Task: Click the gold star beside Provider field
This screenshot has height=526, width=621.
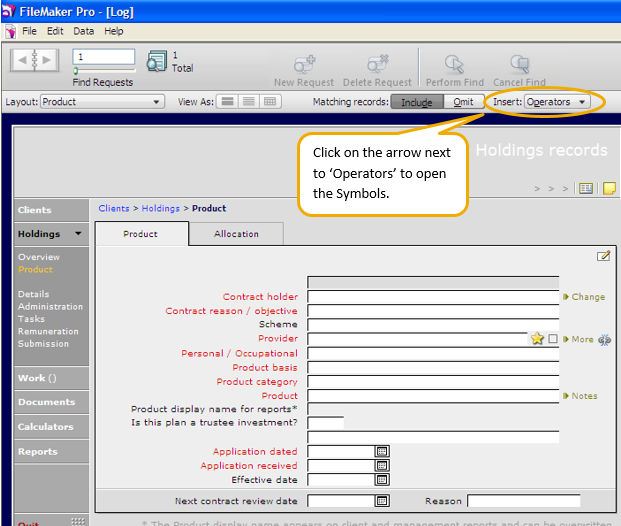Action: (537, 339)
